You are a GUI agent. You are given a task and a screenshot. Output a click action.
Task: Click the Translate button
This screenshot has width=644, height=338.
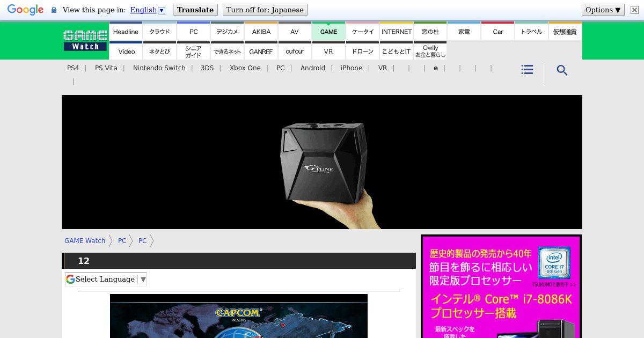pos(195,10)
